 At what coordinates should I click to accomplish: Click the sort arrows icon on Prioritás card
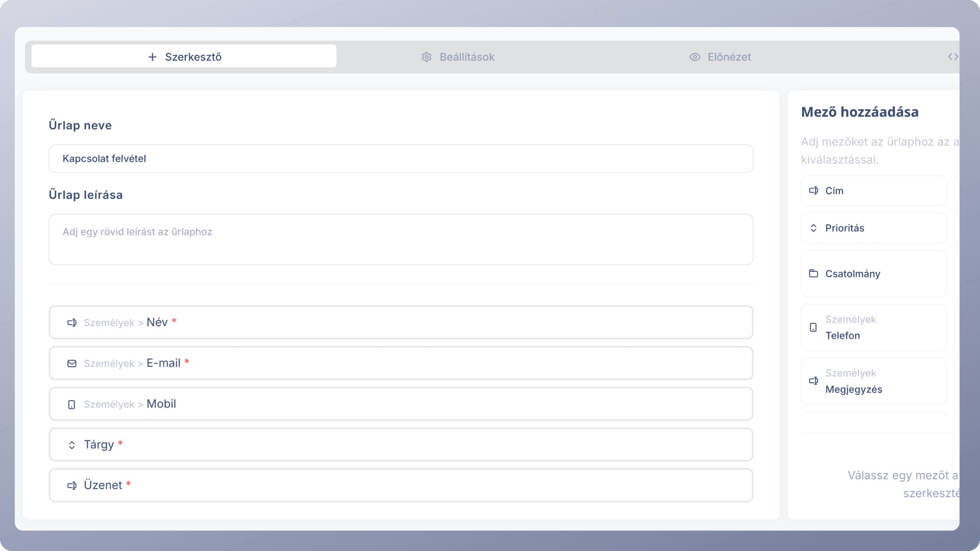click(x=813, y=228)
